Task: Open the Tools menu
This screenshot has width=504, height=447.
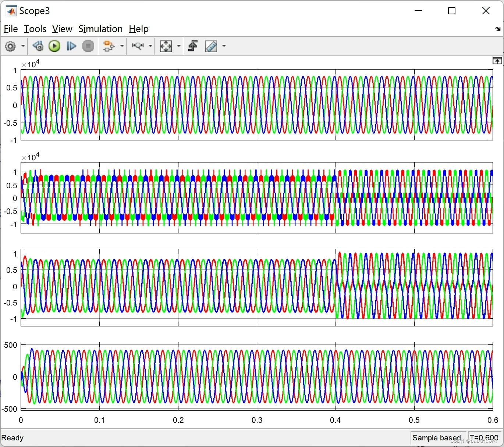Action: (35, 29)
